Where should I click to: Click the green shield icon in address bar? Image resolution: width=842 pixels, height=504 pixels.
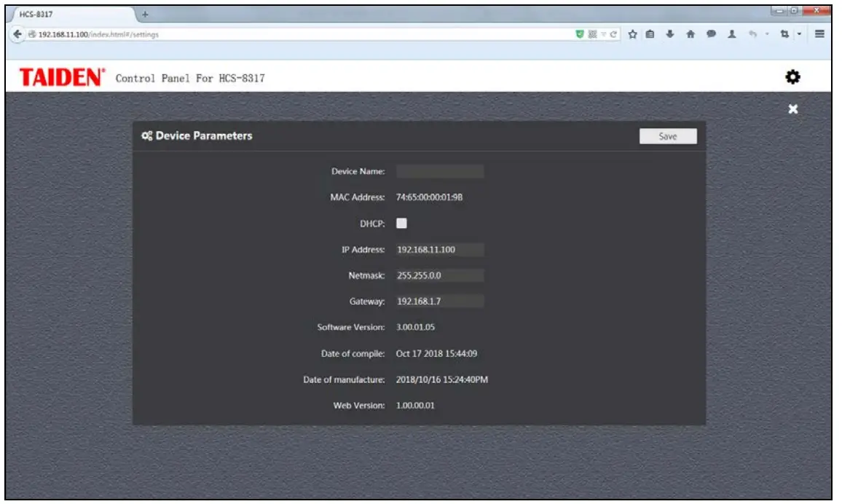coord(579,34)
